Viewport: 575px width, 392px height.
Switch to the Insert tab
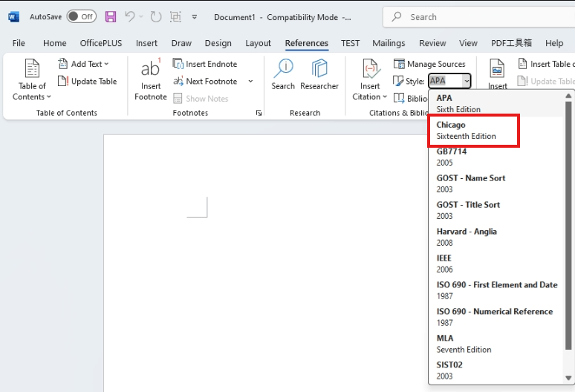pos(146,43)
